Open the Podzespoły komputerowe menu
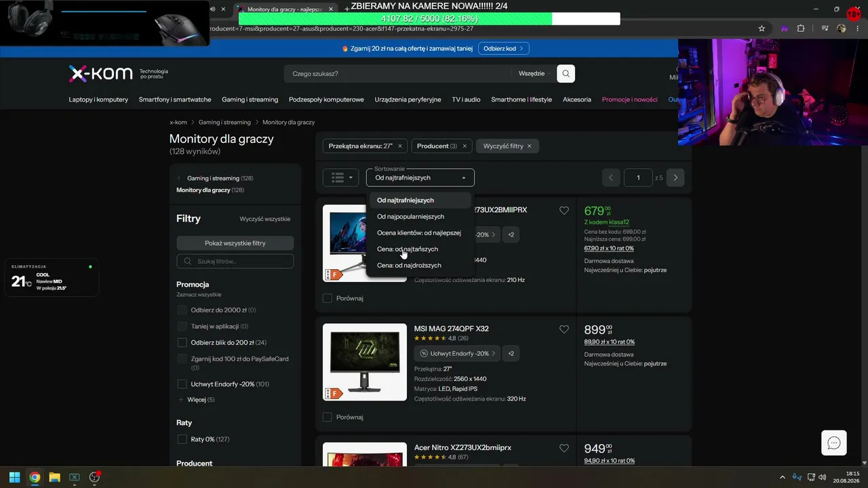The height and width of the screenshot is (488, 868). (326, 100)
